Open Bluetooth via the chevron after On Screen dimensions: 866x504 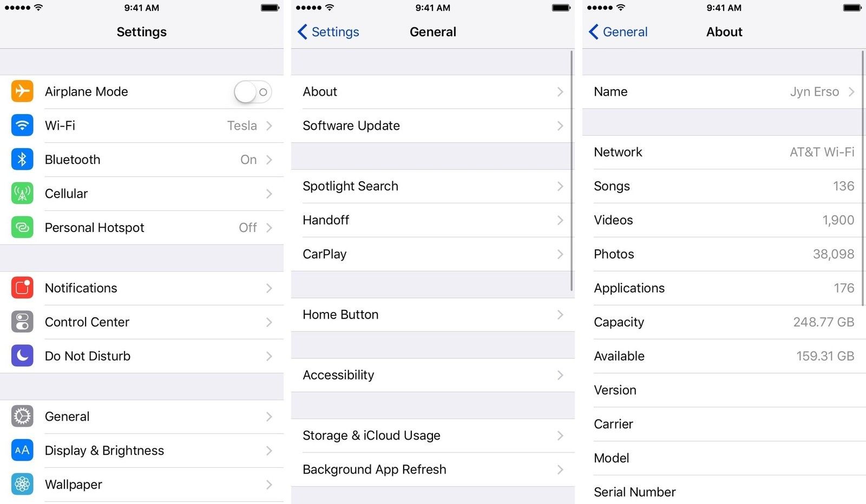coord(269,160)
